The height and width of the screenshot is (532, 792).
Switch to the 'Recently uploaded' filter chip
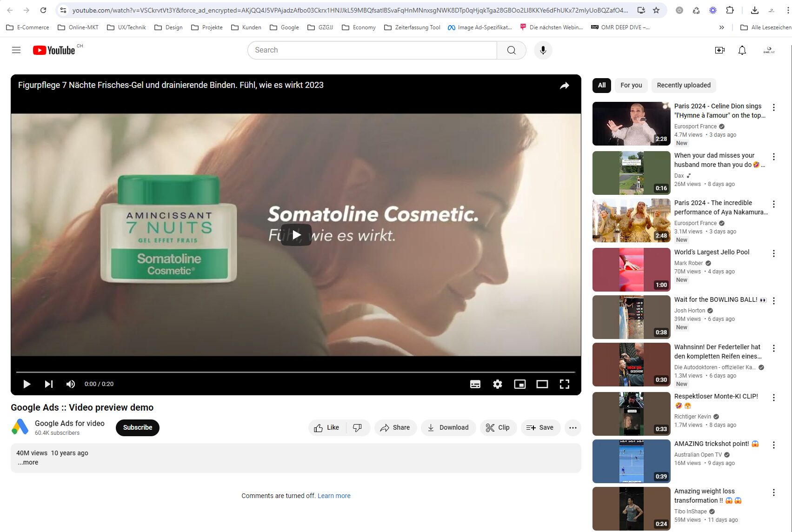(x=683, y=85)
